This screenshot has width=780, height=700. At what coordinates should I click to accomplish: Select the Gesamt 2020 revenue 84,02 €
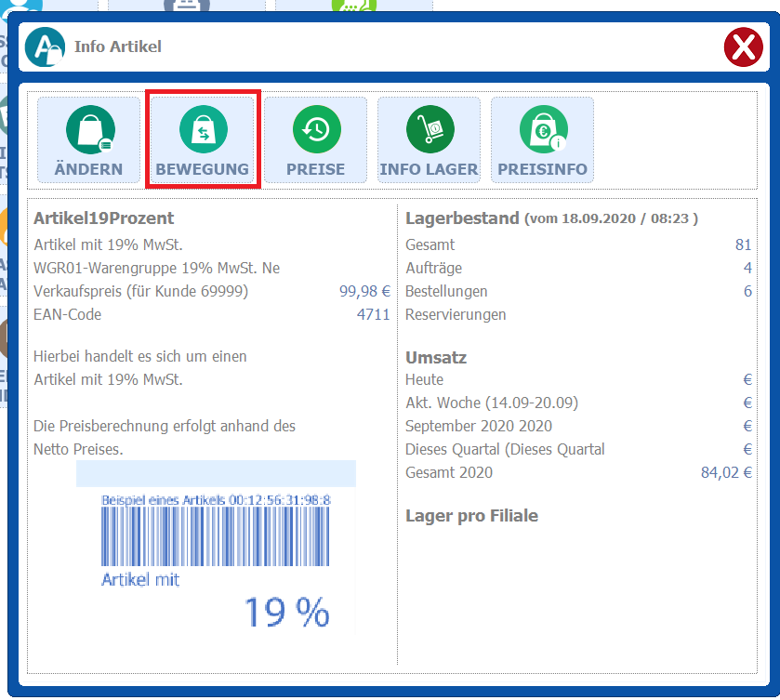[726, 472]
